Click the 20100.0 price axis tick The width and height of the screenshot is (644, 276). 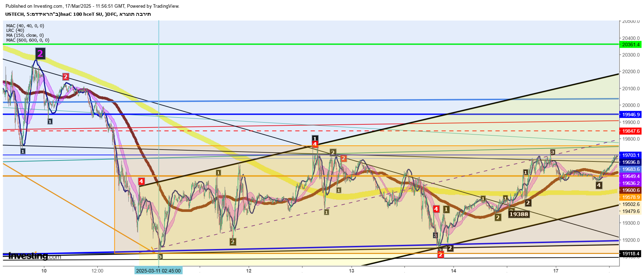pyautogui.click(x=631, y=88)
